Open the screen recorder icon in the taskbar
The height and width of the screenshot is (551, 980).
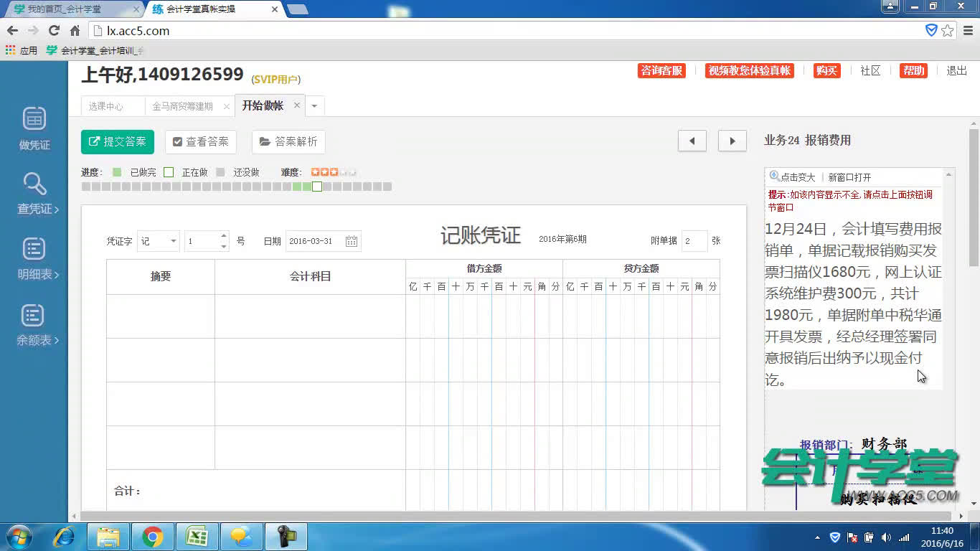[286, 536]
